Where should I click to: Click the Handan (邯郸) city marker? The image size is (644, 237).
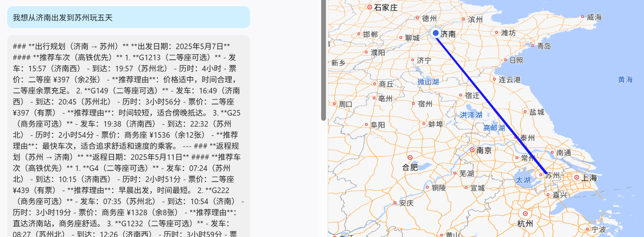tap(359, 34)
